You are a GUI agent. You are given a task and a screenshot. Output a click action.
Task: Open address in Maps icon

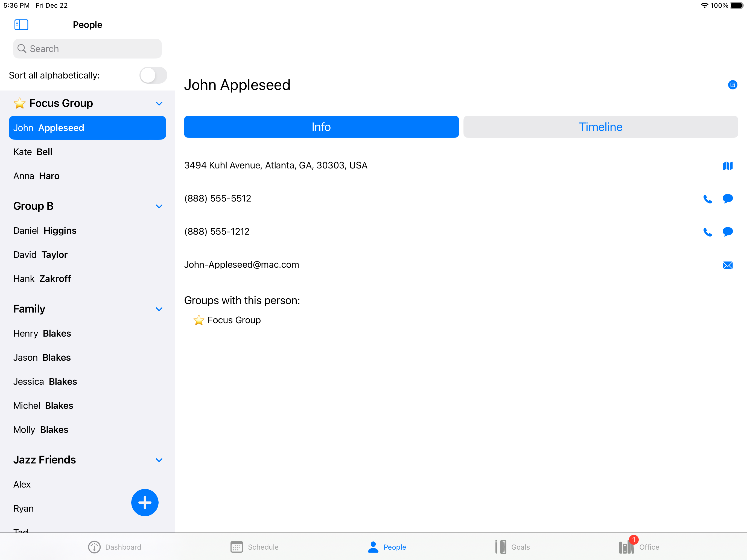(727, 166)
